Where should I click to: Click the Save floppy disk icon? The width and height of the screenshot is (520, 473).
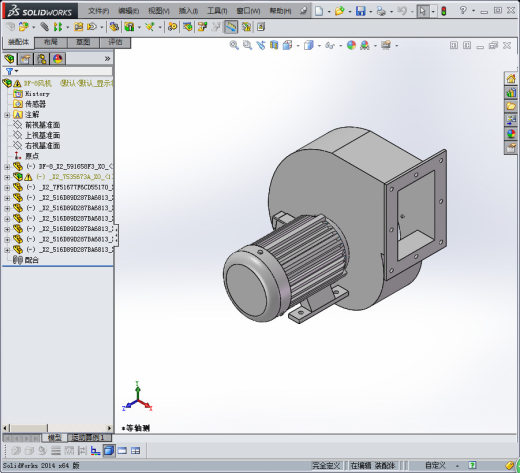360,11
